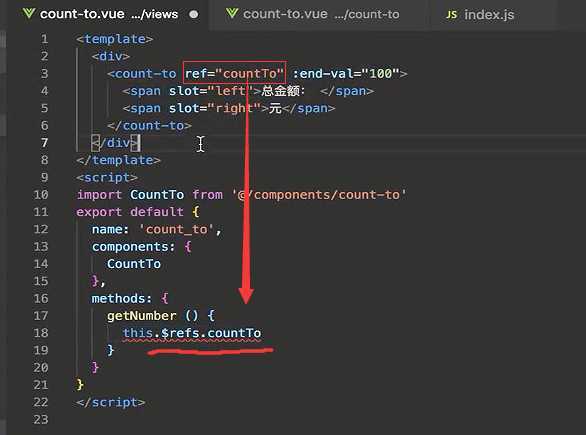Screen dimensions: 586x435
Task: Click line number 23 in gutter
Action: click(41, 419)
